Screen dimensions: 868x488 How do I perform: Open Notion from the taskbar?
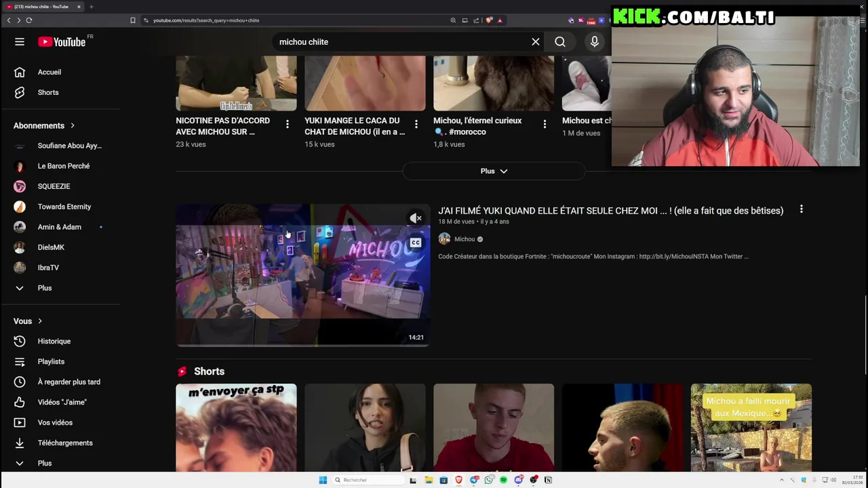pos(549,480)
